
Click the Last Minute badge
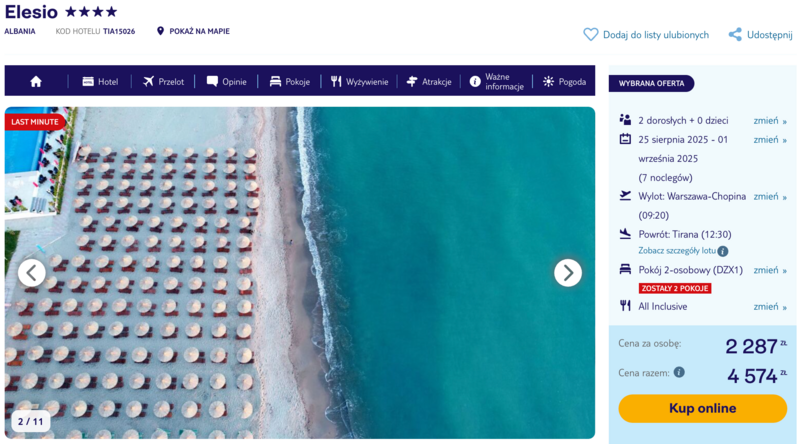point(35,122)
